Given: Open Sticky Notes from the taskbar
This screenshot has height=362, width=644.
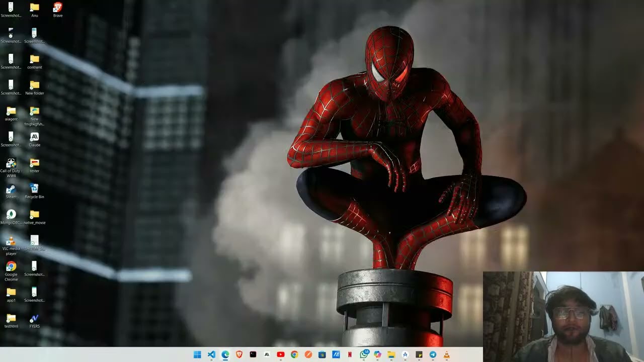Looking at the screenshot, I should pos(419,354).
